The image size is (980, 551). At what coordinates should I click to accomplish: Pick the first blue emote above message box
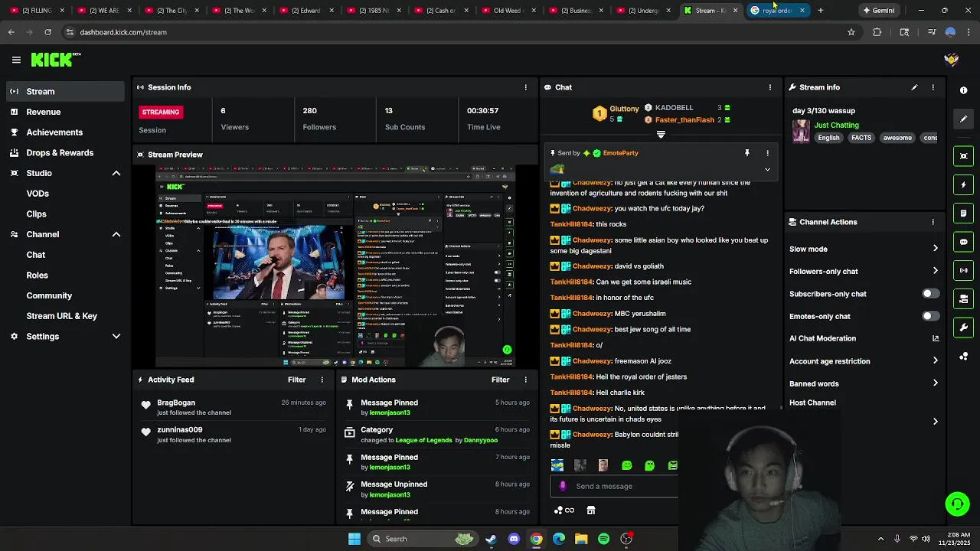(x=557, y=465)
